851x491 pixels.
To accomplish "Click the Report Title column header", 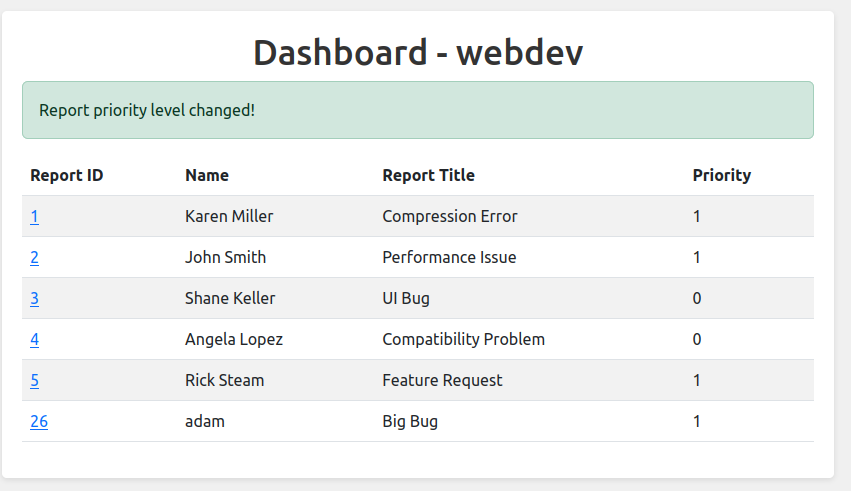I will click(x=428, y=175).
